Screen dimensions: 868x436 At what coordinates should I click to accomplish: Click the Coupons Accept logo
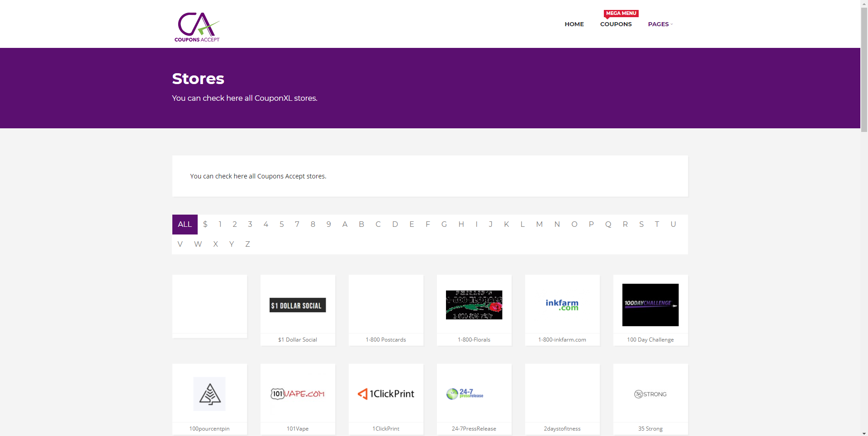coord(197,27)
